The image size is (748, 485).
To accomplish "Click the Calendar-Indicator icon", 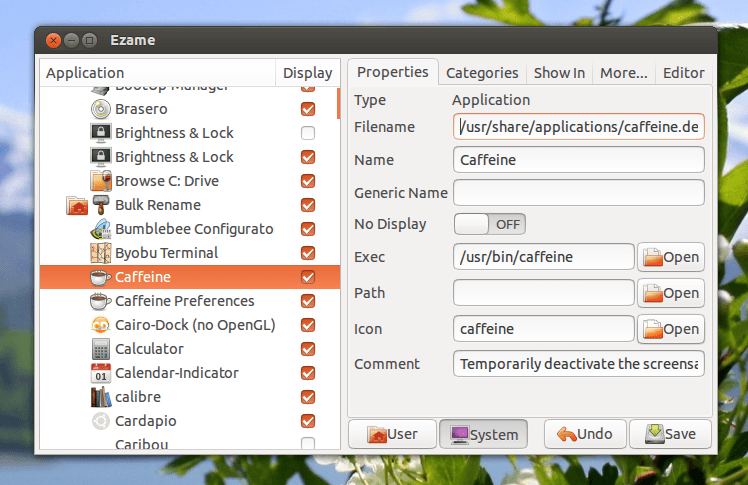I will click(x=100, y=373).
